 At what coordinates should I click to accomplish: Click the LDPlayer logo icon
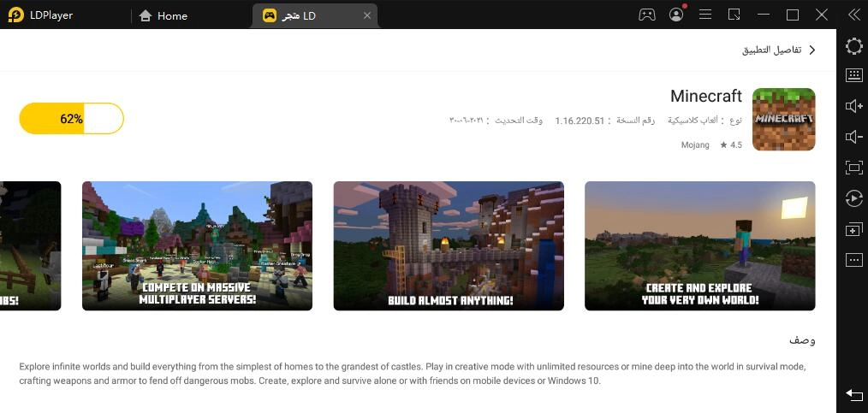tap(16, 15)
